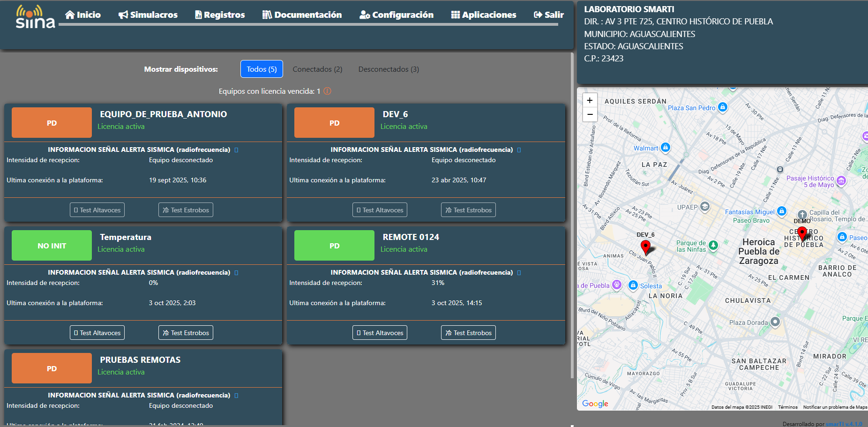Open the Simulacros section
Image resolution: width=868 pixels, height=427 pixels.
(148, 15)
